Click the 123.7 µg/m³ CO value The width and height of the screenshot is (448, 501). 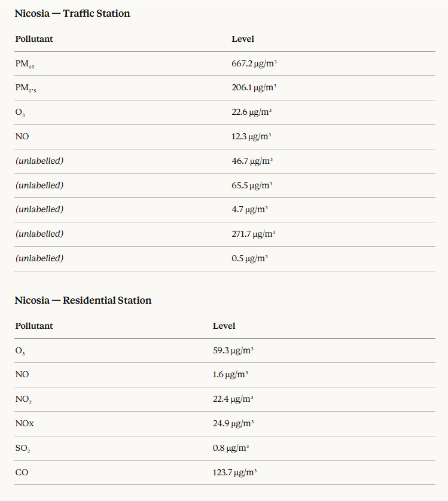click(x=235, y=472)
